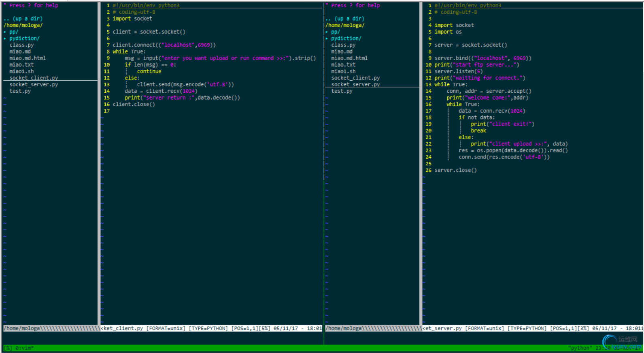Open test.py in the right file tree
644x353 pixels.
(x=342, y=91)
